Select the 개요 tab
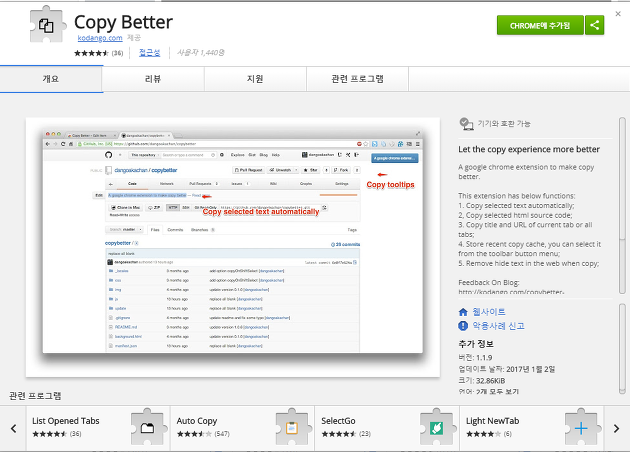This screenshot has height=452, width=630. tap(51, 79)
